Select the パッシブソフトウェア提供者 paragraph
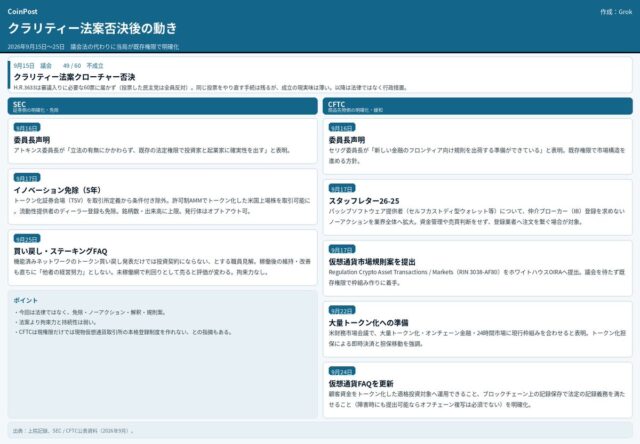Image resolution: width=640 pixels, height=444 pixels. pyautogui.click(x=477, y=216)
